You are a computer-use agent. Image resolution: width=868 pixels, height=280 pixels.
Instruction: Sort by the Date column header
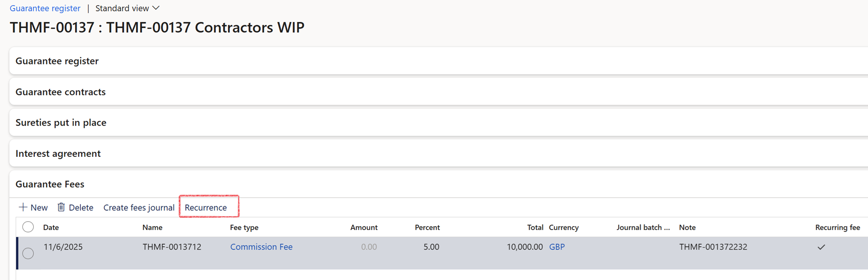(x=51, y=228)
